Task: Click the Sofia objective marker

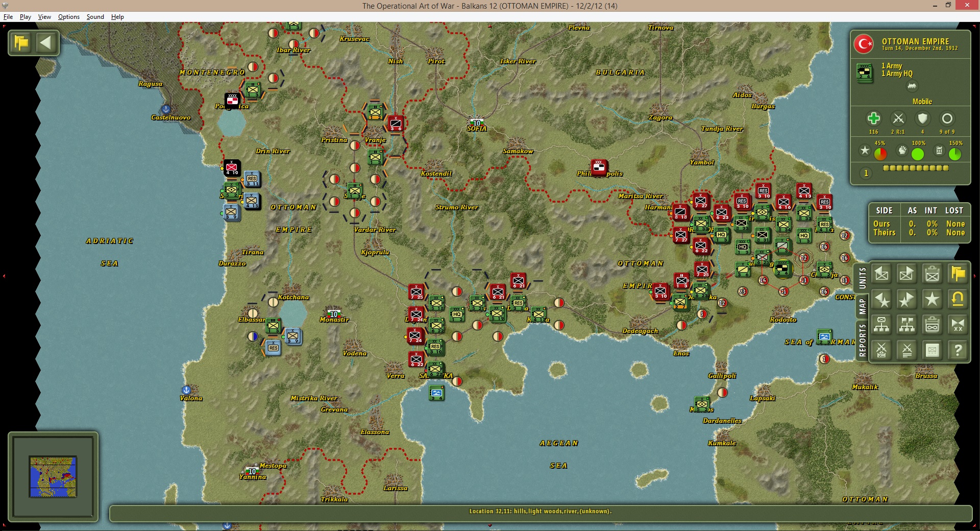Action: (477, 123)
